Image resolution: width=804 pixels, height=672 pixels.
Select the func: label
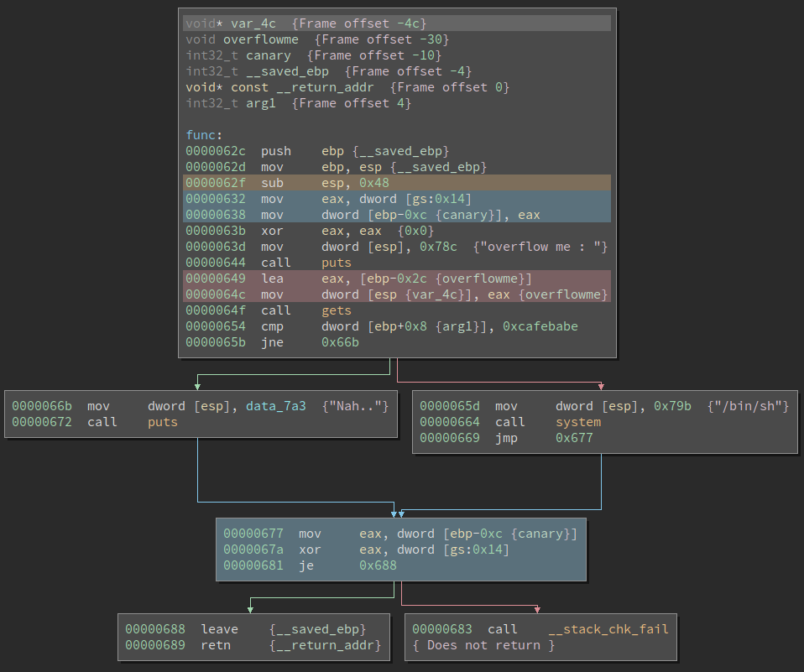pyautogui.click(x=205, y=135)
